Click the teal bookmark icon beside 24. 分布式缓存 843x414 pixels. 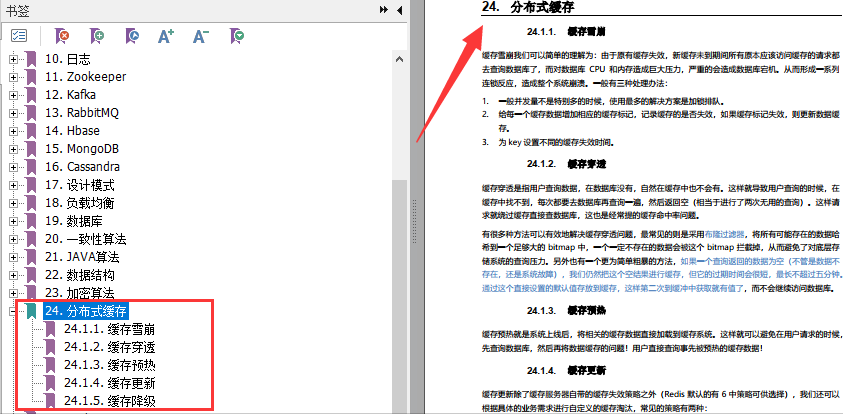coord(31,311)
